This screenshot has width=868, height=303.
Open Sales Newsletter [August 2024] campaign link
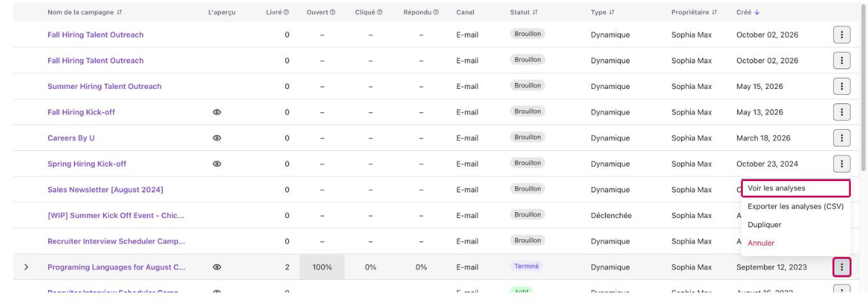tap(105, 190)
